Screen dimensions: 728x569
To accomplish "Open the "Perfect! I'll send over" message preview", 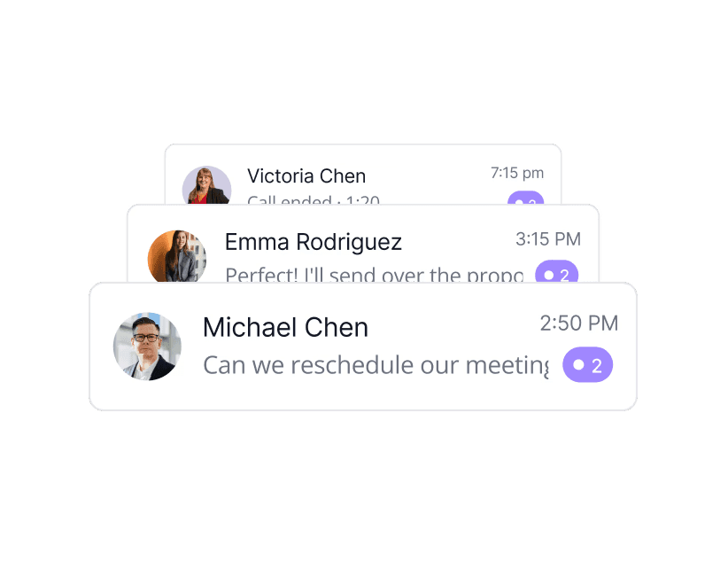I will tap(375, 275).
